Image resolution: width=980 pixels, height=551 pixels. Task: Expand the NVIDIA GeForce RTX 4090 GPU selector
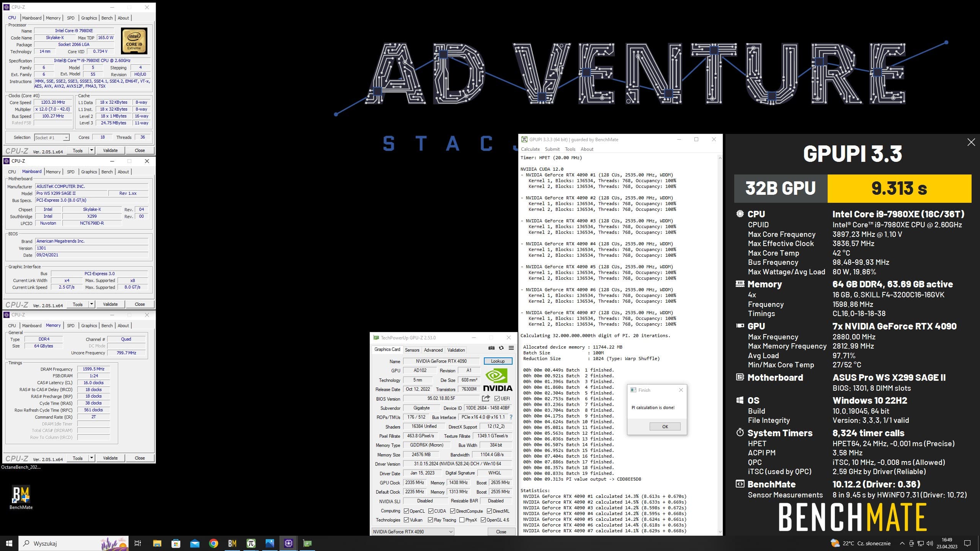(x=451, y=531)
